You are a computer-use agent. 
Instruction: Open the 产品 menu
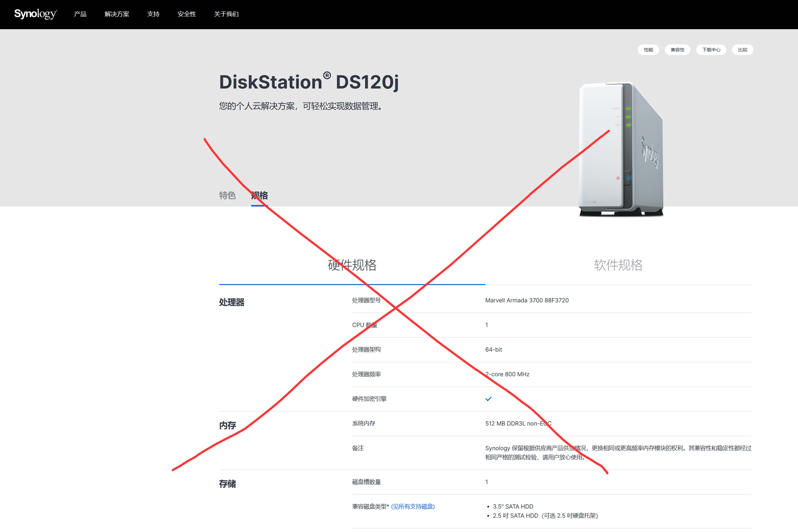[80, 14]
